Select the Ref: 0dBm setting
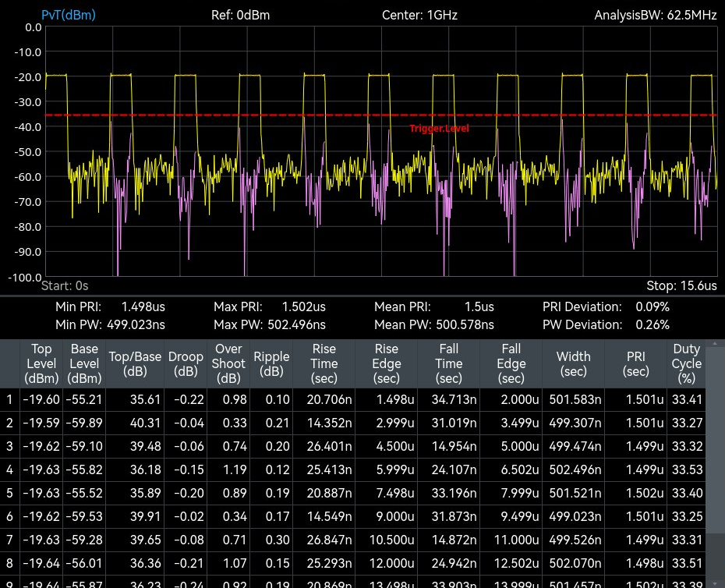This screenshot has height=588, width=725. pos(240,16)
